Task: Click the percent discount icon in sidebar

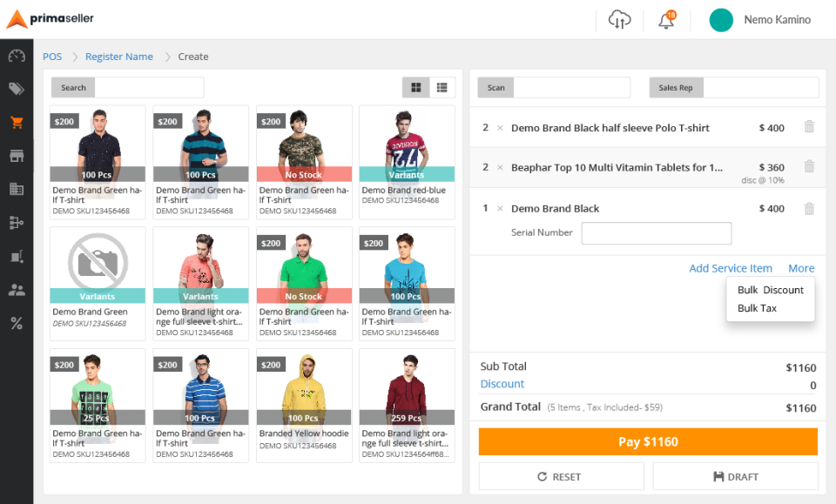Action: 17,324
